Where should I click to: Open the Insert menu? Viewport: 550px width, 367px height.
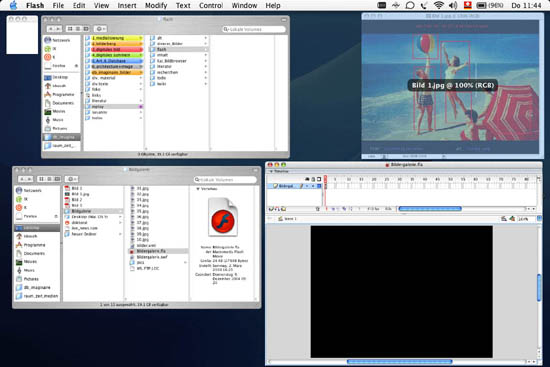click(x=127, y=5)
